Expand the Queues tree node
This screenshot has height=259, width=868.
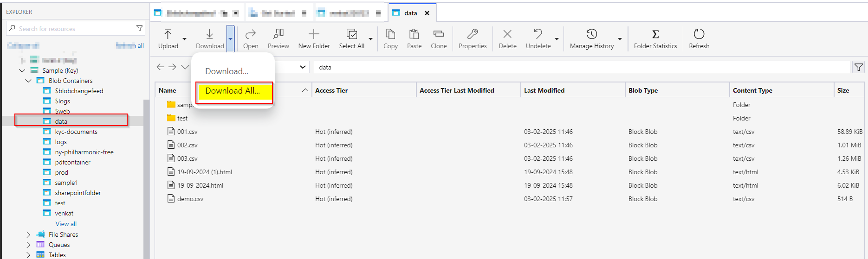[x=28, y=245]
